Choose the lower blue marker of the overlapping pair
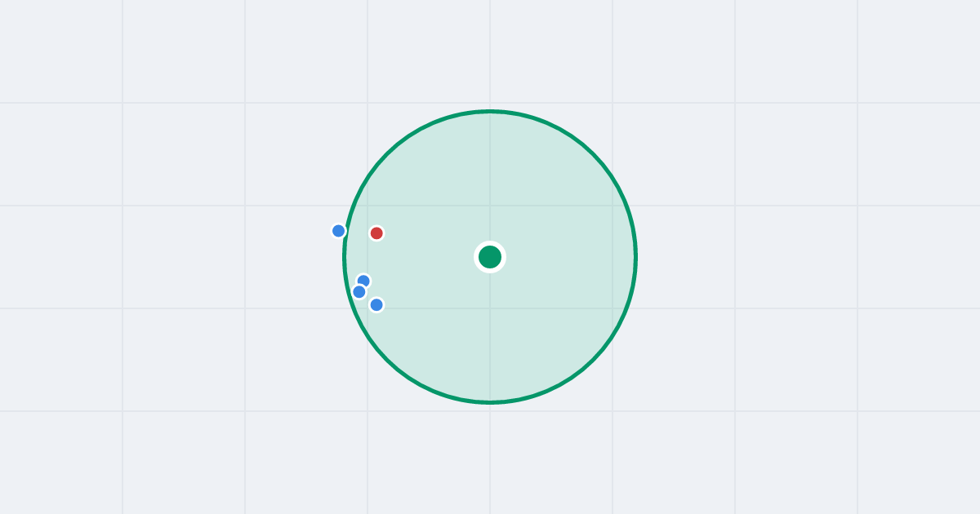This screenshot has height=514, width=980. 359,292
